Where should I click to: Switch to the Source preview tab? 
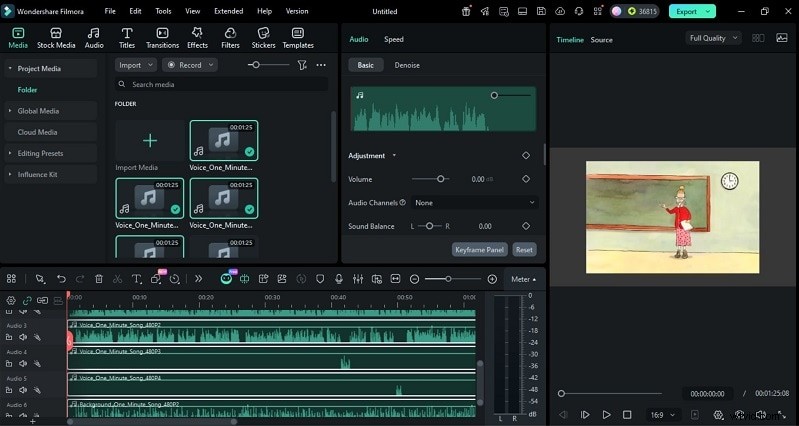601,40
